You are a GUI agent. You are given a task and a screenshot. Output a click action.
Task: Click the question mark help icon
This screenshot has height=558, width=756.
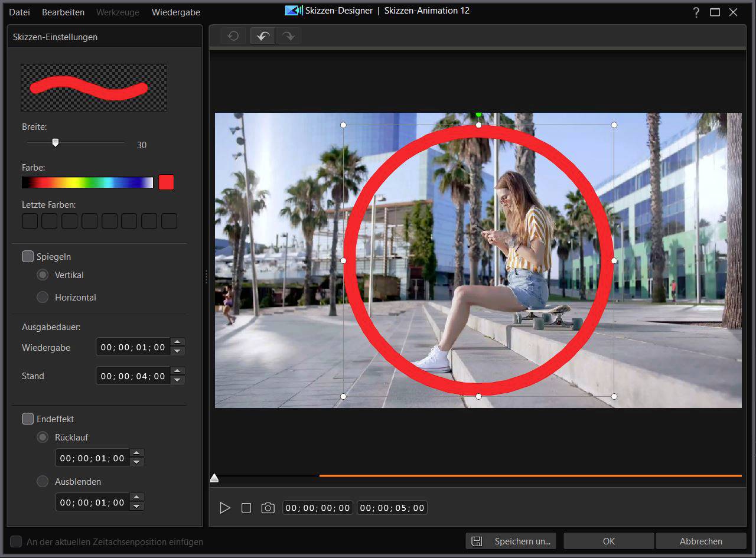pyautogui.click(x=696, y=12)
